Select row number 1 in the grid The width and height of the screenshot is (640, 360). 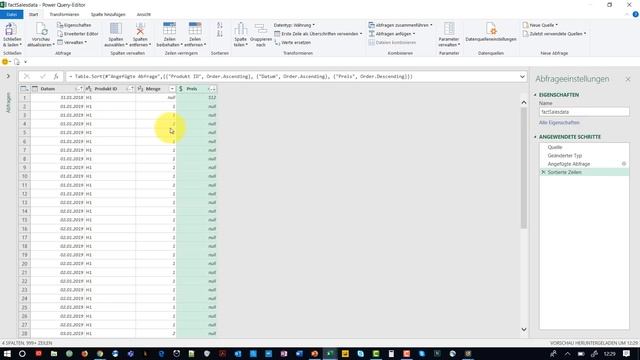click(24, 98)
